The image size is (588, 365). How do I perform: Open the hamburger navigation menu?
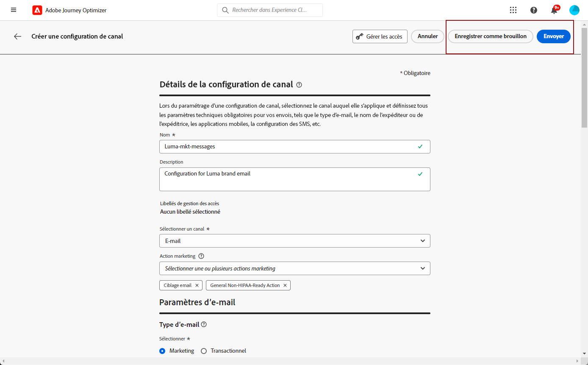click(14, 10)
